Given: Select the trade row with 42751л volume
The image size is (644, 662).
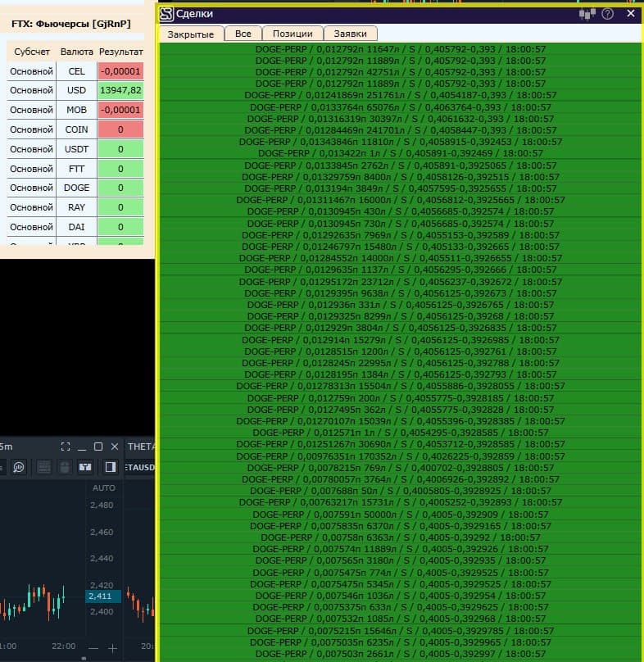Looking at the screenshot, I should (401, 72).
